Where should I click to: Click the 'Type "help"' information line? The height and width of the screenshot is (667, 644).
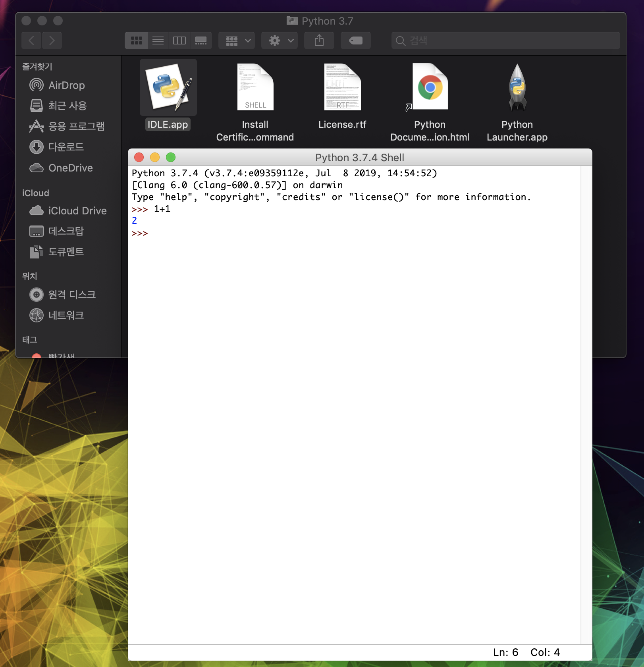[331, 197]
